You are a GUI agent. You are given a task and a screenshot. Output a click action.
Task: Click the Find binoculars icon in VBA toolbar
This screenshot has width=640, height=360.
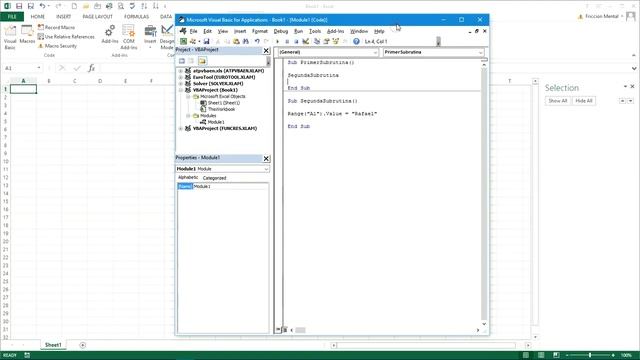pyautogui.click(x=246, y=41)
